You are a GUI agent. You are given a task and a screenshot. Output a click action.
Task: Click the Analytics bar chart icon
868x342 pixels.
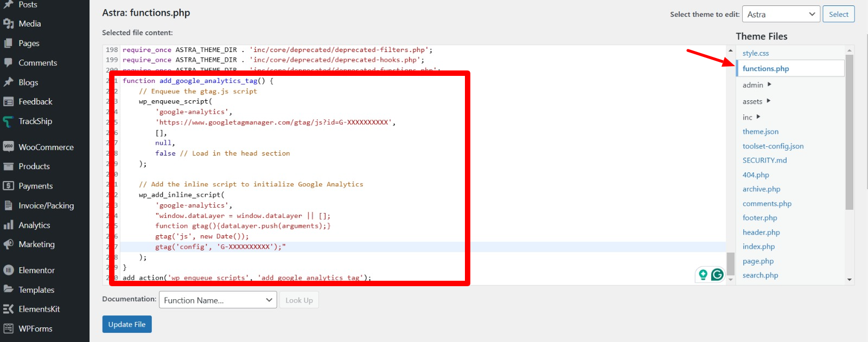[8, 225]
